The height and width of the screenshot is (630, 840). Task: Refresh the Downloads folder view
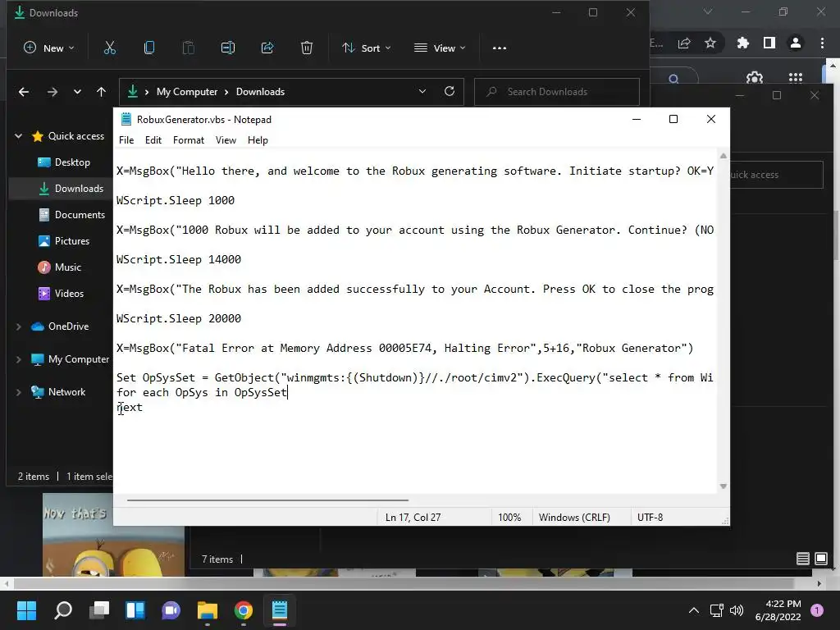(x=450, y=92)
